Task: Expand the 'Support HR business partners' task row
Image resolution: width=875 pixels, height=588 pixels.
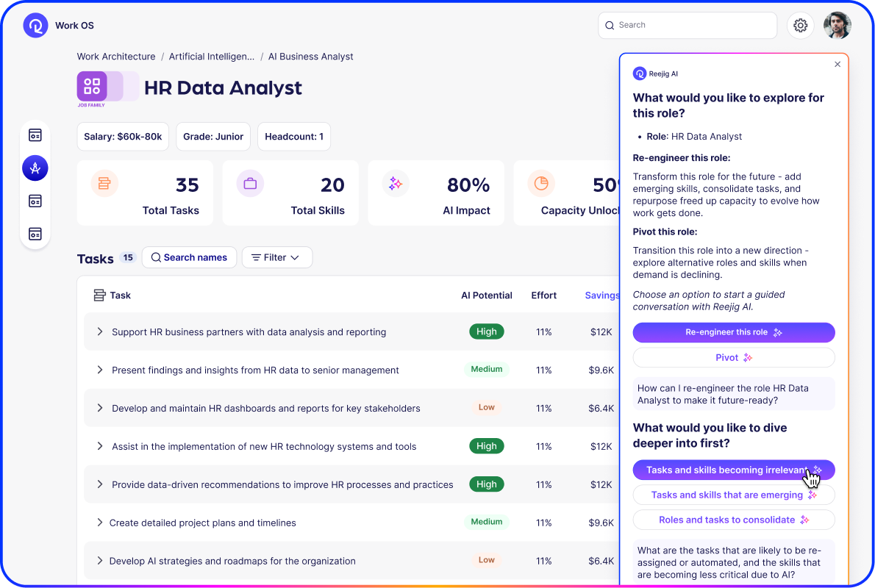Action: click(x=100, y=332)
